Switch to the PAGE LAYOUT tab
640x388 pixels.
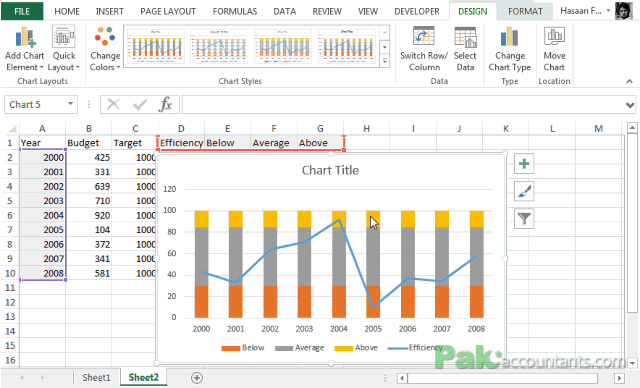coord(168,11)
